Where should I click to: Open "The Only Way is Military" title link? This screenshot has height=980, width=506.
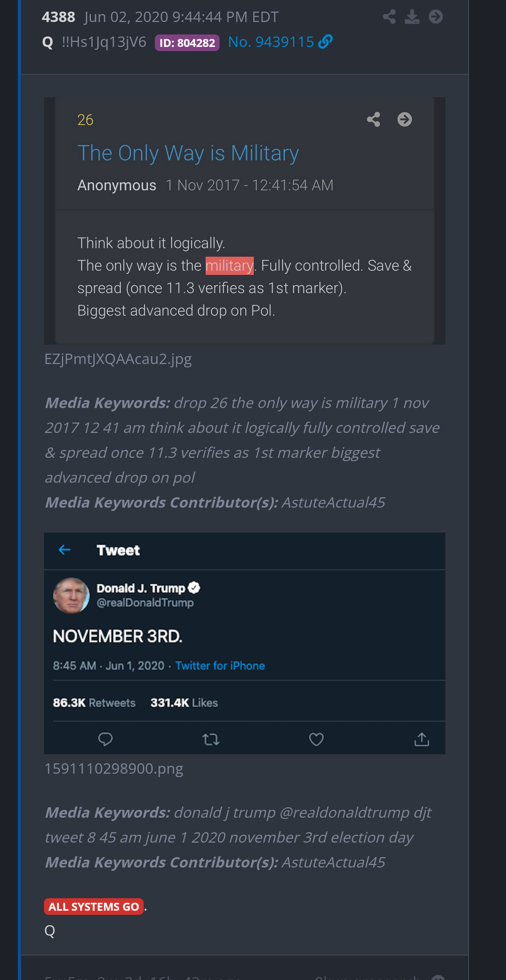point(188,153)
